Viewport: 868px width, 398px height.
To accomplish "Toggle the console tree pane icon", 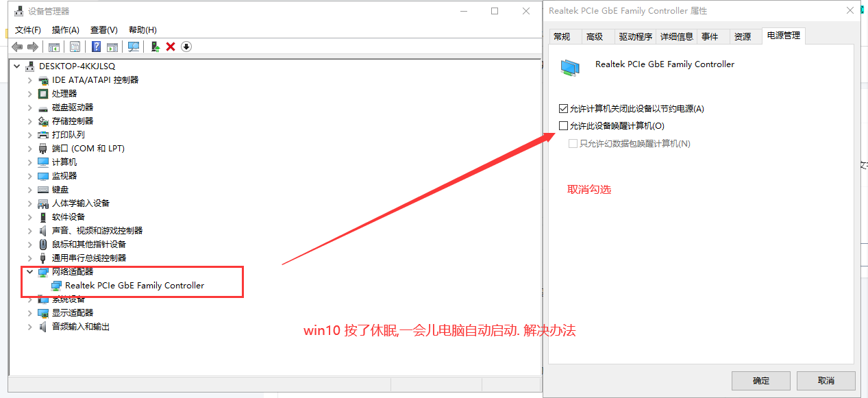I will point(53,46).
